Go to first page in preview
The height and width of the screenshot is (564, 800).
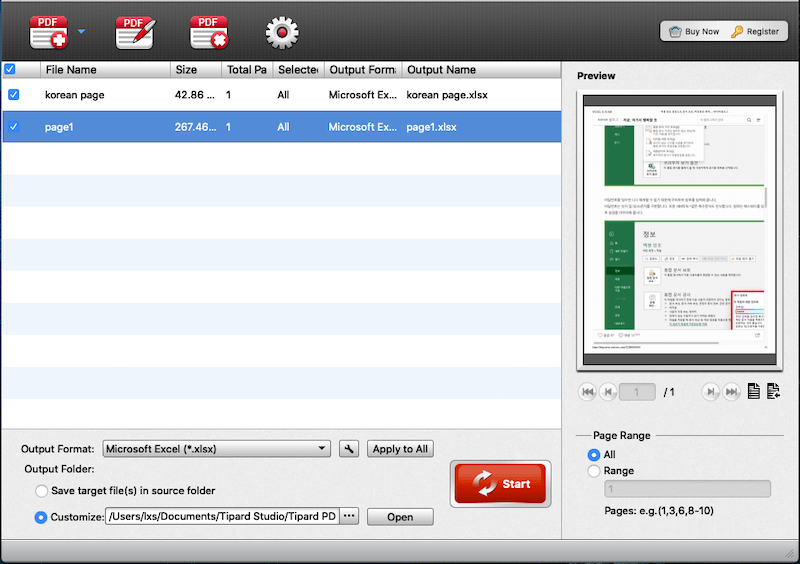coord(588,392)
